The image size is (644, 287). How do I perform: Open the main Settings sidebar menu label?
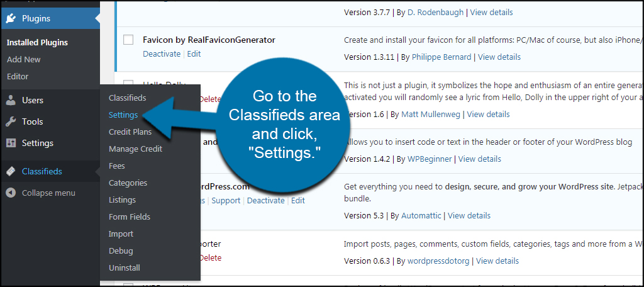tap(38, 143)
